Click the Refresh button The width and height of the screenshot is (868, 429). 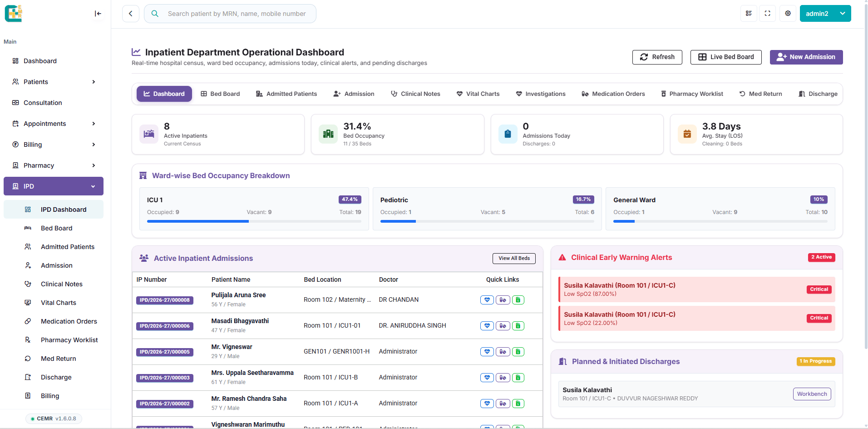tap(657, 57)
